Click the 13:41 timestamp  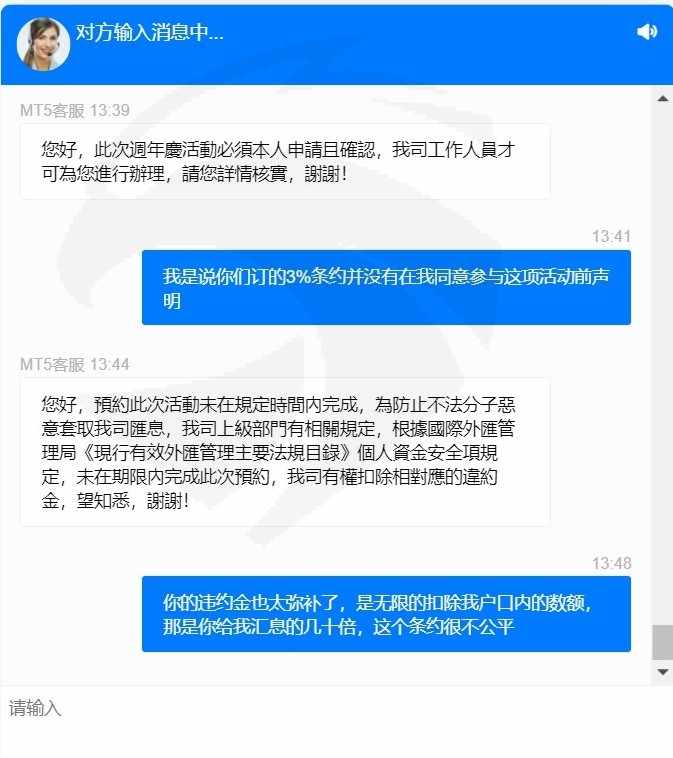tap(611, 236)
